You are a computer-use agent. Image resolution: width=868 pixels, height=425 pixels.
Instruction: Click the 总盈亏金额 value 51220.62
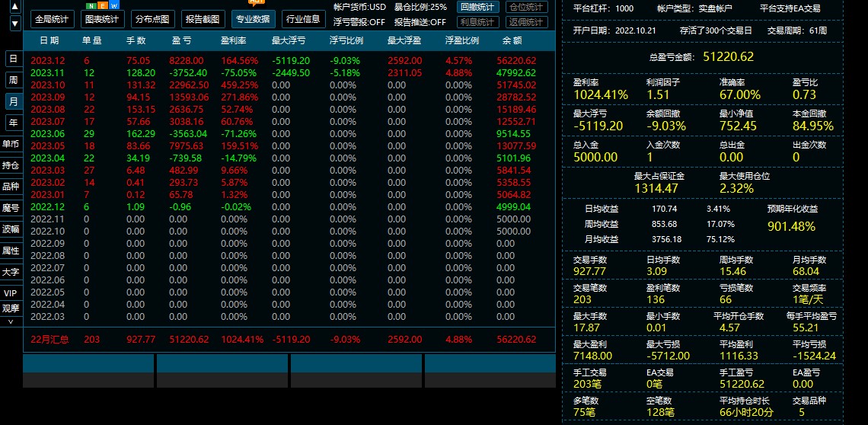pos(728,56)
